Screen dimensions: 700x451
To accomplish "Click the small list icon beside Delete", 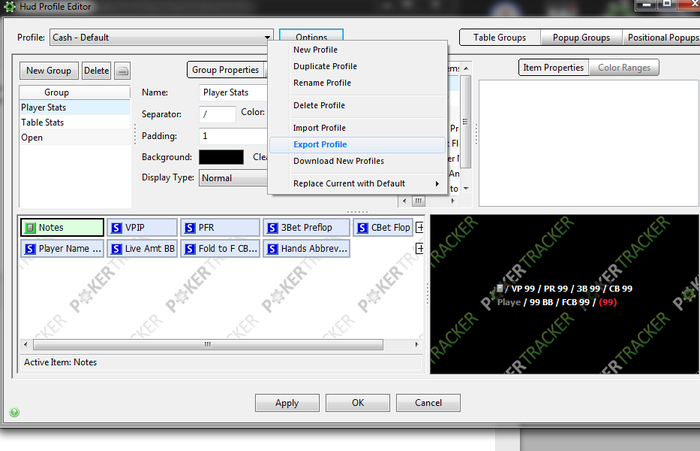I will tap(122, 71).
